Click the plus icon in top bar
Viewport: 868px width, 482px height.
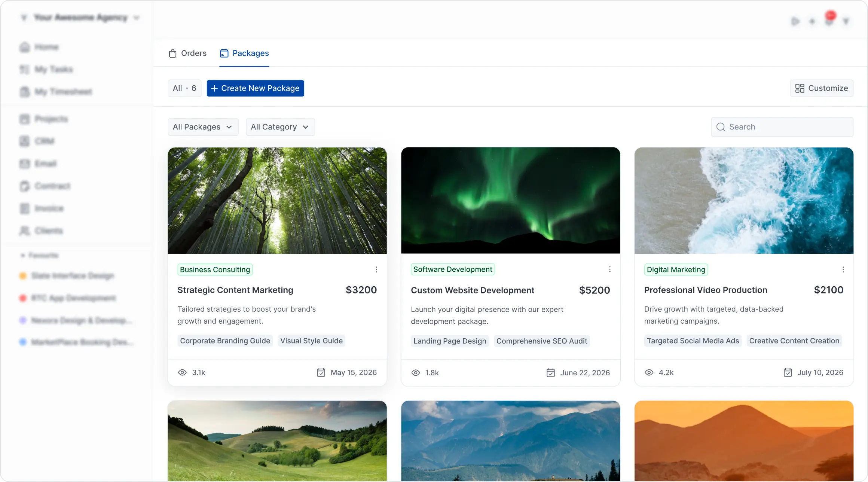812,21
